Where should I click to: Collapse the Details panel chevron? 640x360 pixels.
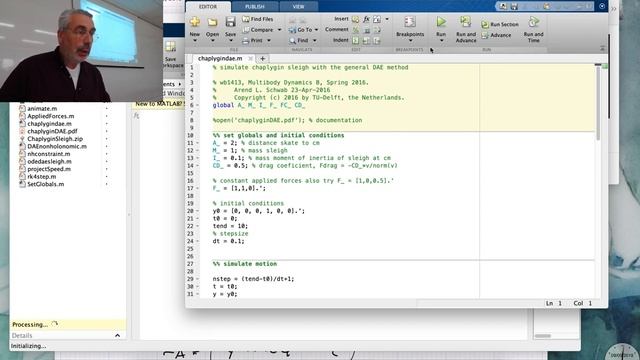coord(118,336)
